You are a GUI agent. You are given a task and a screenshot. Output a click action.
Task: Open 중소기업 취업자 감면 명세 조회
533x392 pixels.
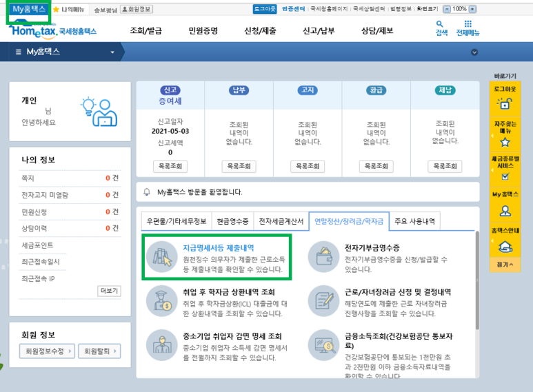tap(232, 336)
